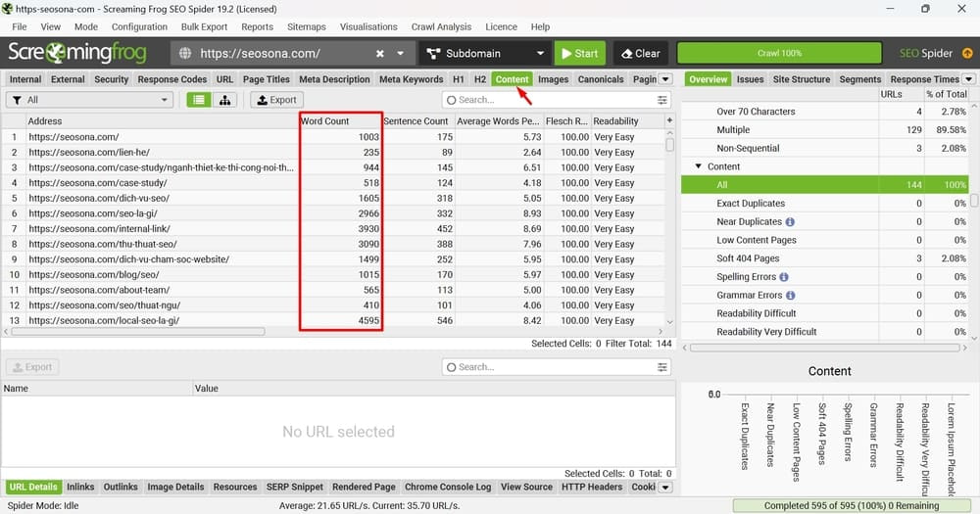The width and height of the screenshot is (980, 514).
Task: Switch to the Response Codes tab
Action: pos(171,79)
